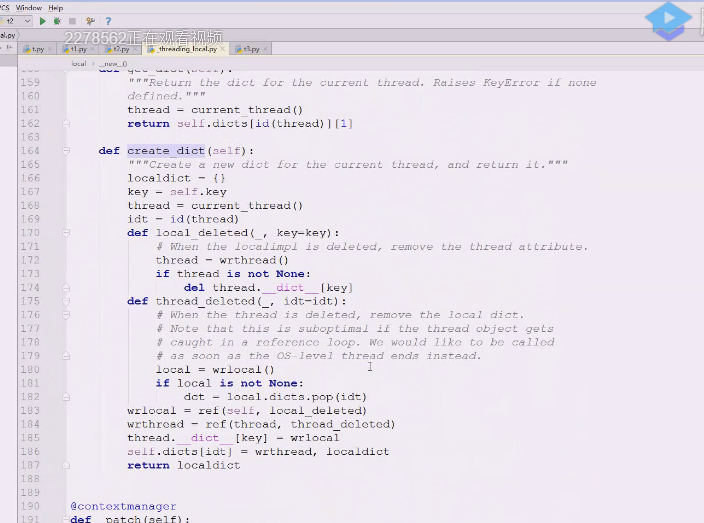Start debugging with the bug icon

pos(57,21)
